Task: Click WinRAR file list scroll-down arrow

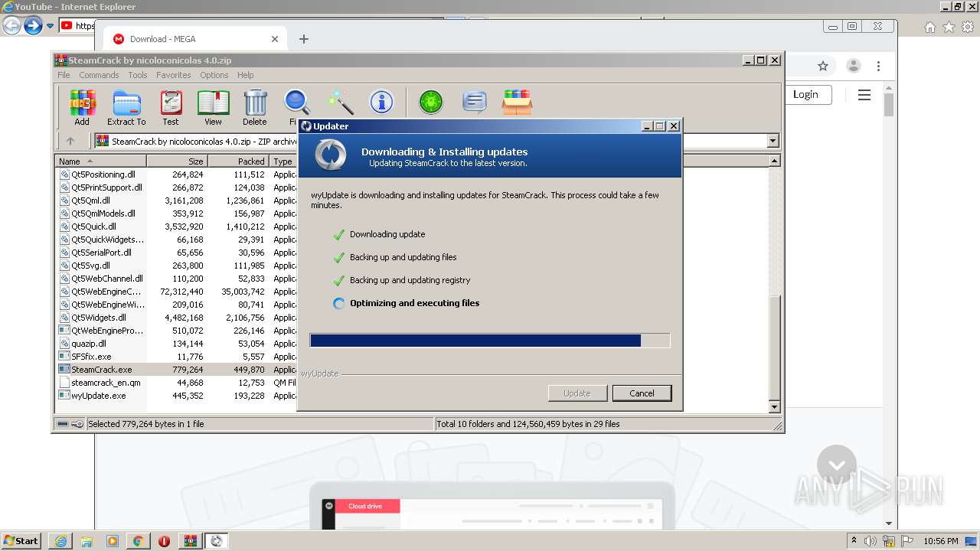Action: pyautogui.click(x=774, y=407)
